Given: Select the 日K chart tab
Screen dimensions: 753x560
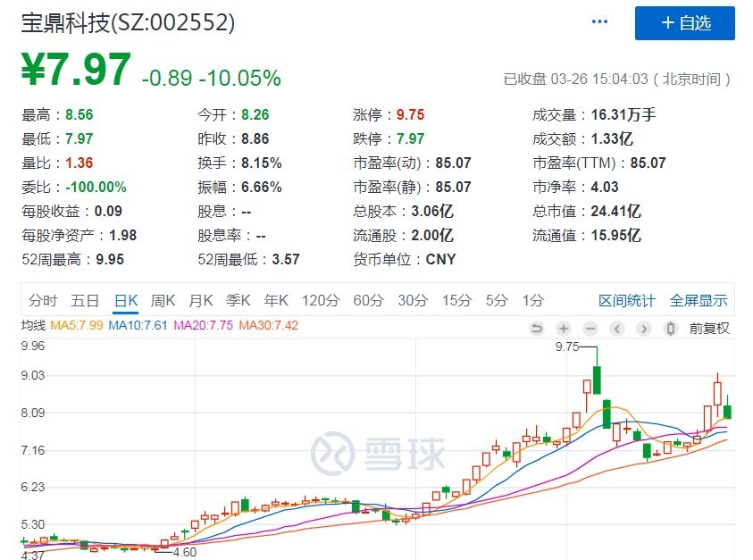Looking at the screenshot, I should (126, 301).
